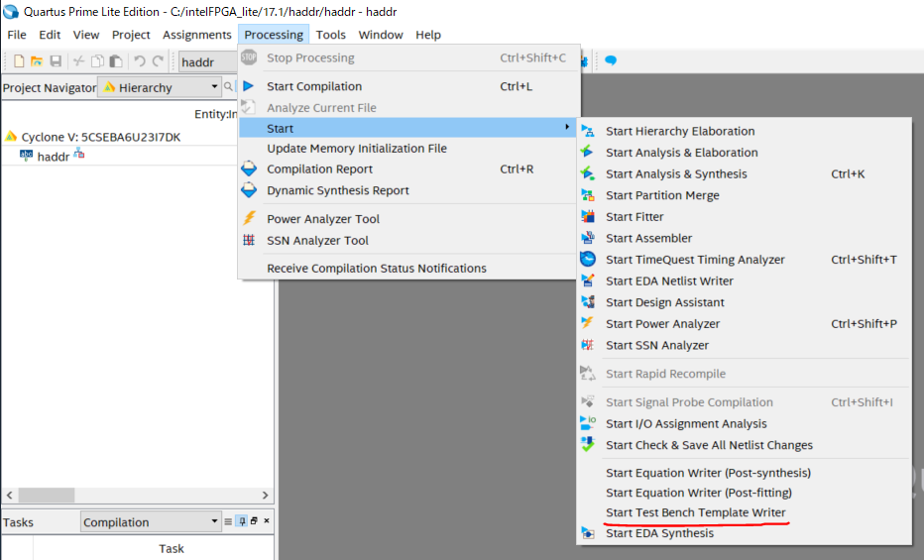Click the Check & Save Netlist Changes icon
Image resolution: width=924 pixels, height=560 pixels.
point(588,445)
